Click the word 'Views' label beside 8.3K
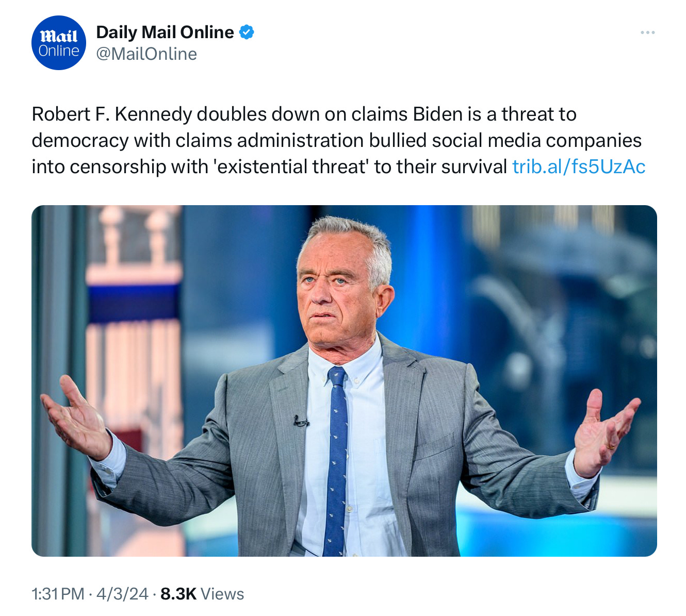686x616 pixels. point(222,594)
